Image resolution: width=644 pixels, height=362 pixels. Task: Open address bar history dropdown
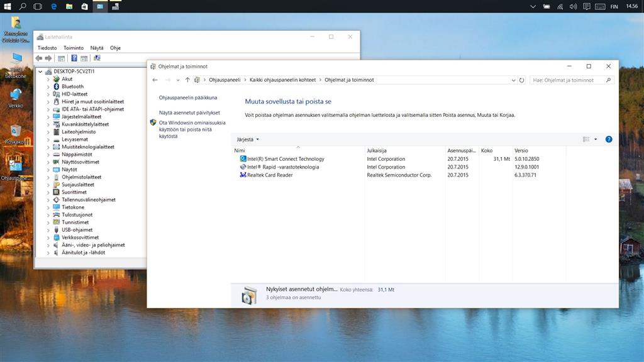point(513,80)
